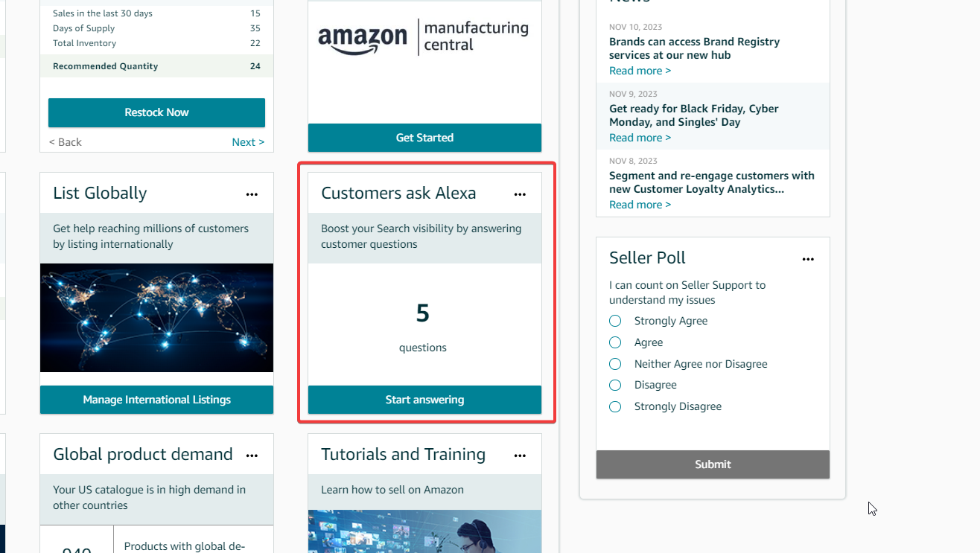The height and width of the screenshot is (553, 980).
Task: Open Manage International Listings
Action: coord(156,400)
